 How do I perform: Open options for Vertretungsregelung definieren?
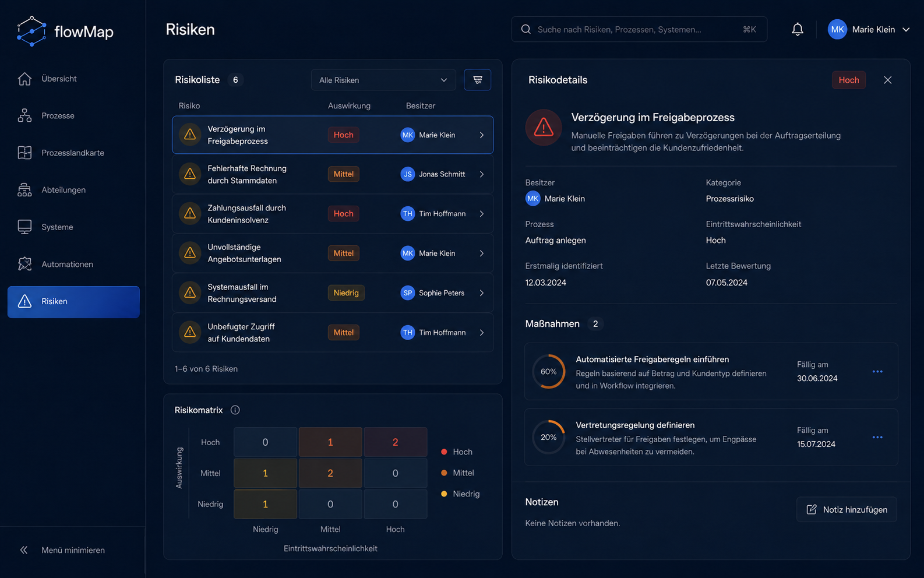point(877,437)
